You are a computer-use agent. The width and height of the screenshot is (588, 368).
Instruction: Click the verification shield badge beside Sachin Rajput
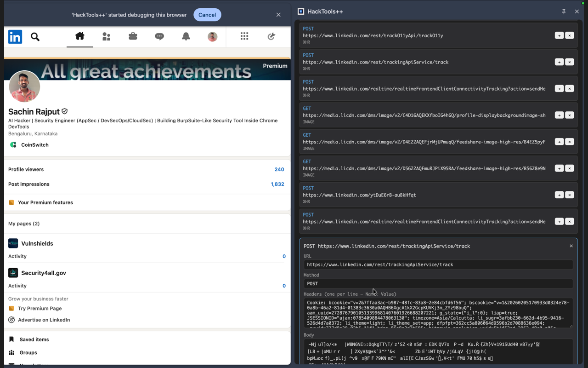click(x=65, y=111)
